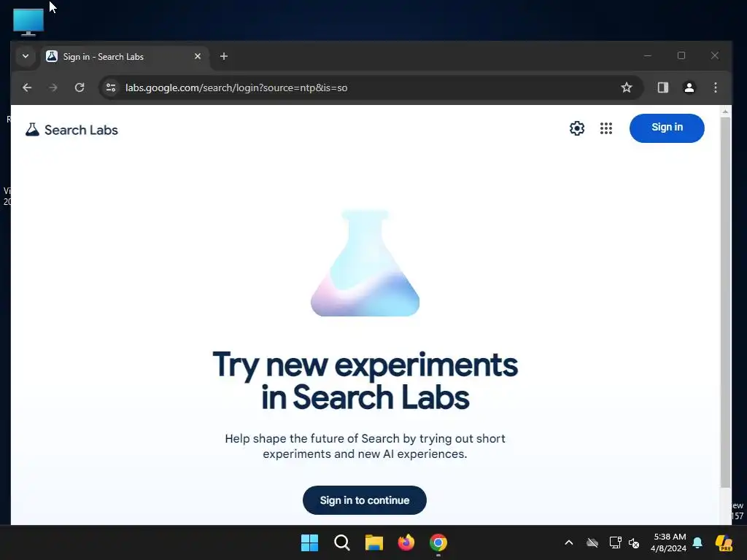Open Windows taskbar search
This screenshot has width=747, height=560.
(x=342, y=542)
